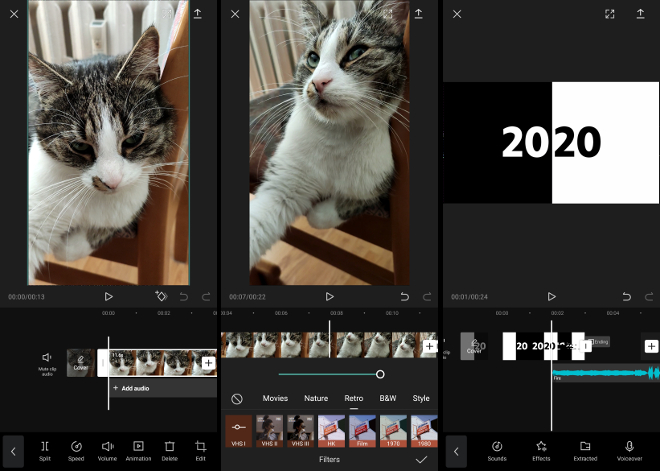
Task: Open the Animation tool
Action: click(x=138, y=449)
